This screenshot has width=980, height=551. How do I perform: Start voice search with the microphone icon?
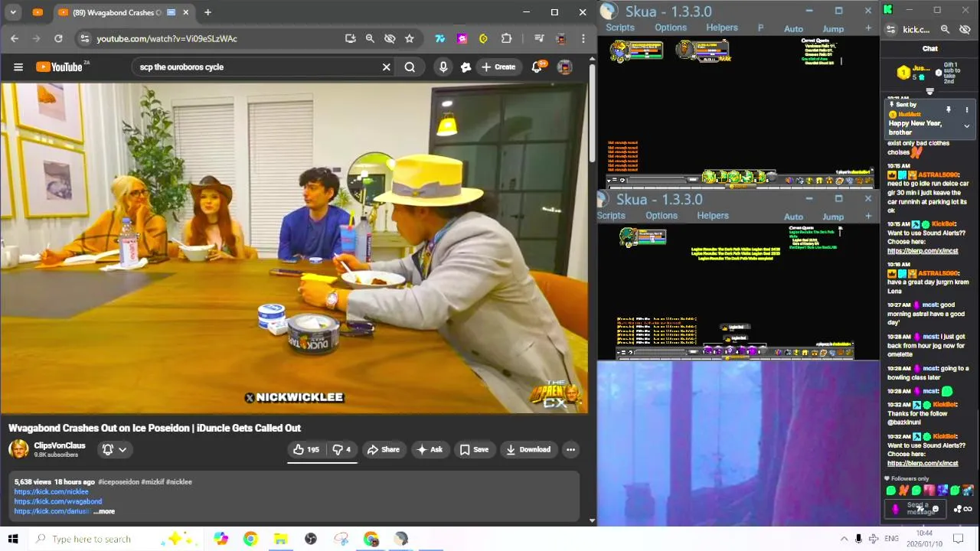coord(443,67)
